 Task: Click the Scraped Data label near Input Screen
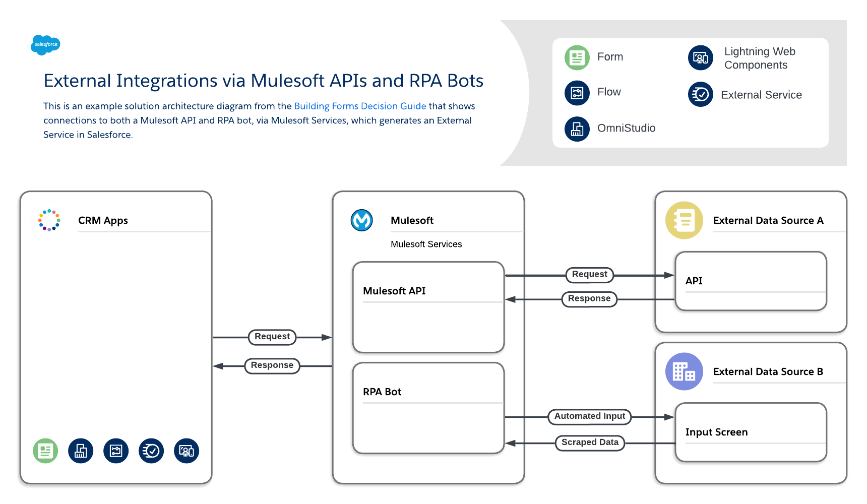coord(590,443)
